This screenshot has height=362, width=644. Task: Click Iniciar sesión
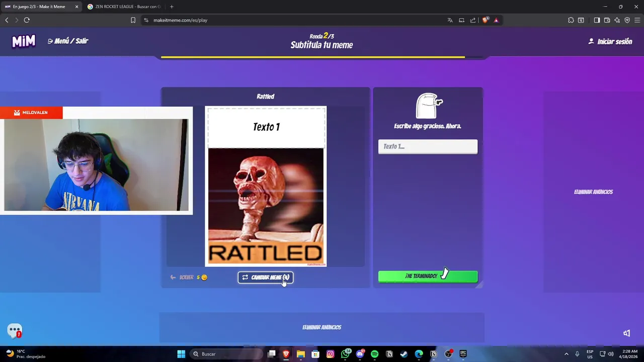coord(610,42)
